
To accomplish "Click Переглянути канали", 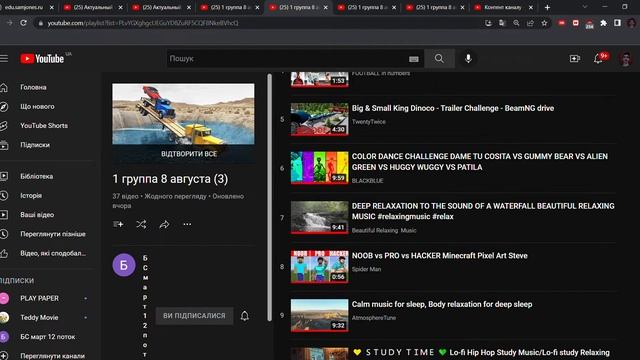I will tap(52, 356).
